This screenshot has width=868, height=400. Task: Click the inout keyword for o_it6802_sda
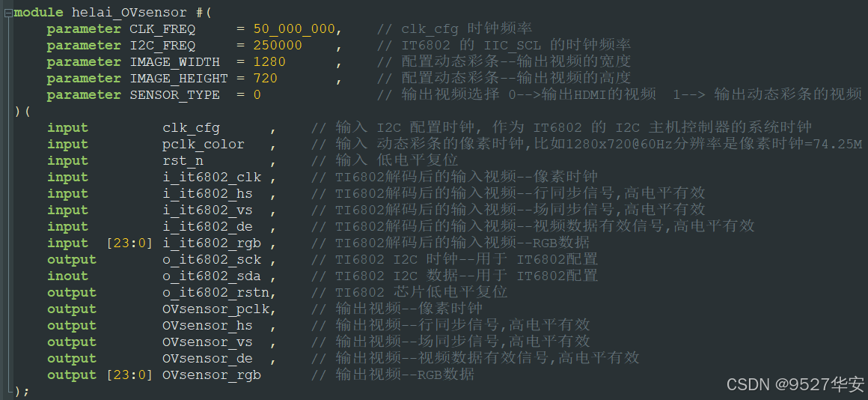pos(67,276)
